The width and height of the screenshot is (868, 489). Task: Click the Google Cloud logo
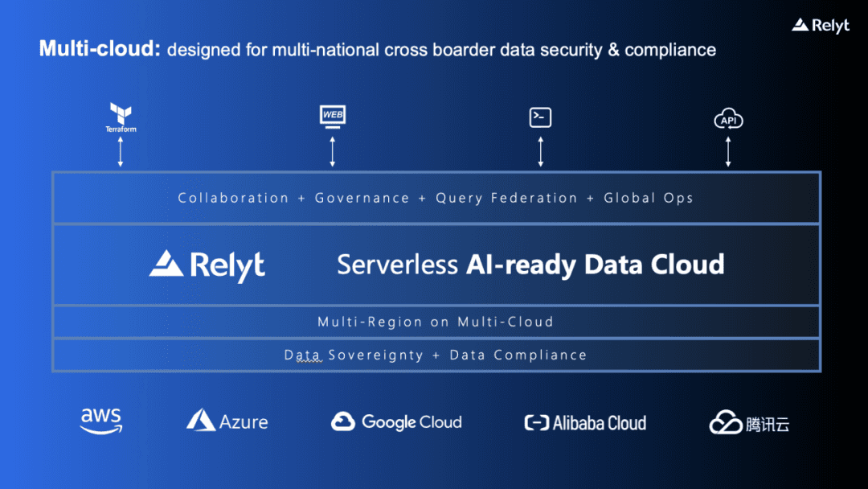(396, 422)
